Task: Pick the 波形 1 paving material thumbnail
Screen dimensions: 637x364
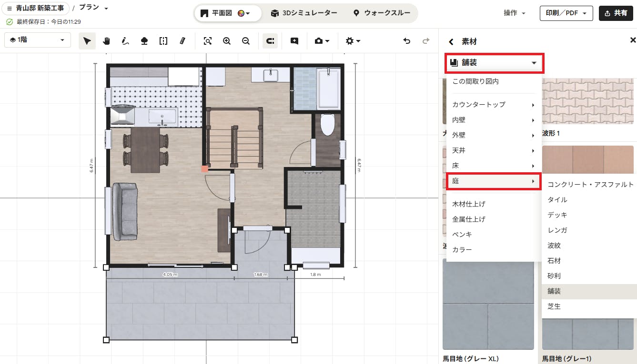Action: (x=588, y=102)
